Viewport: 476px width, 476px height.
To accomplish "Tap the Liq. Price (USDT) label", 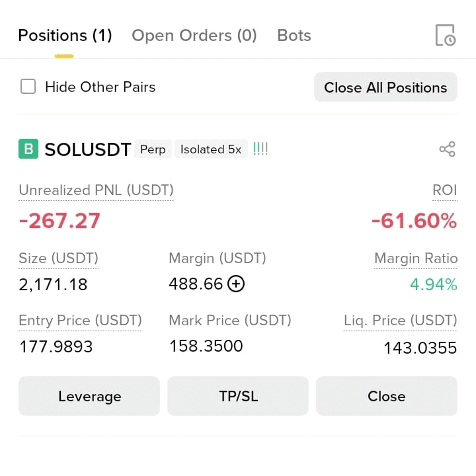I will [400, 321].
